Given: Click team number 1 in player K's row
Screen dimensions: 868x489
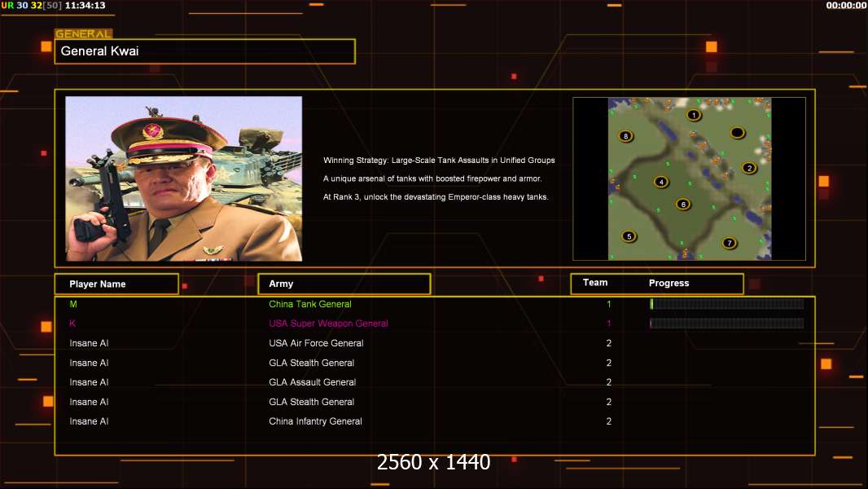Looking at the screenshot, I should 609,324.
